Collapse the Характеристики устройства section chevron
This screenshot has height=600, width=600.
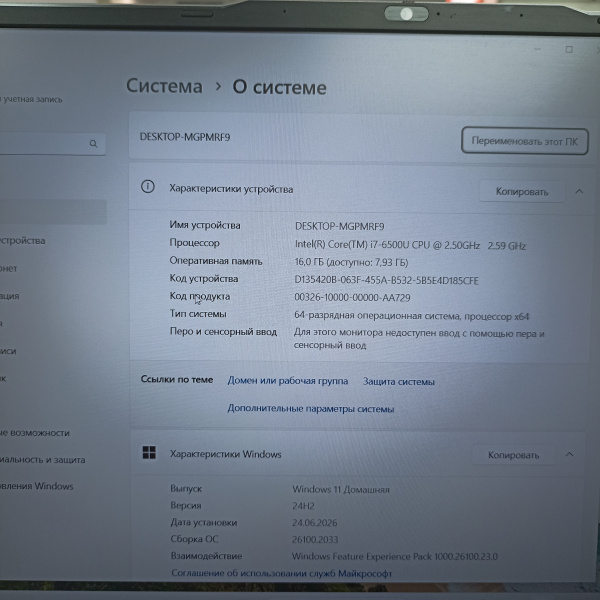point(579,191)
